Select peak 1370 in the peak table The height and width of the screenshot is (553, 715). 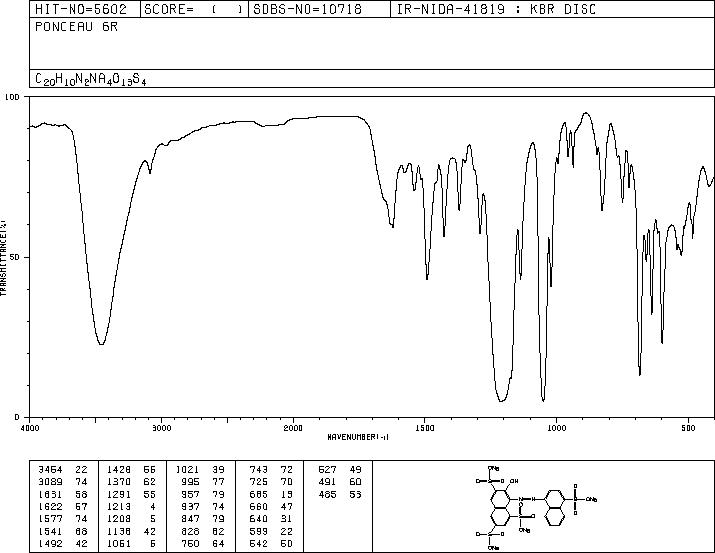click(119, 482)
